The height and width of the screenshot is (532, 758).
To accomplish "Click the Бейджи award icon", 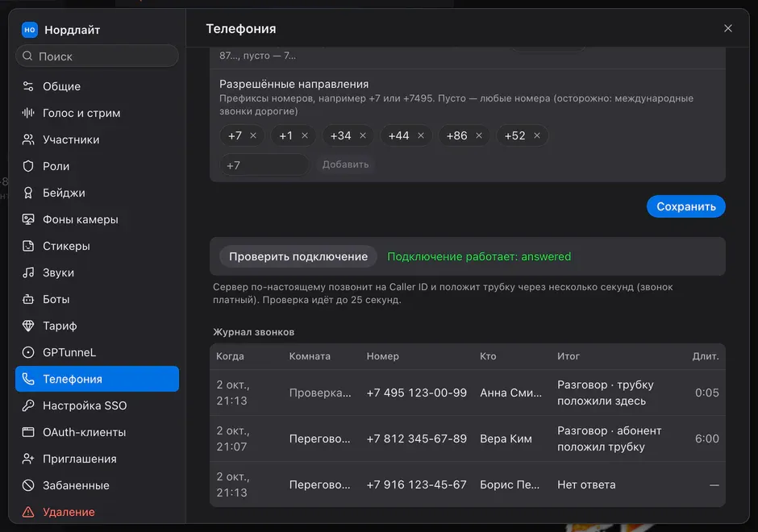I will pyautogui.click(x=28, y=193).
